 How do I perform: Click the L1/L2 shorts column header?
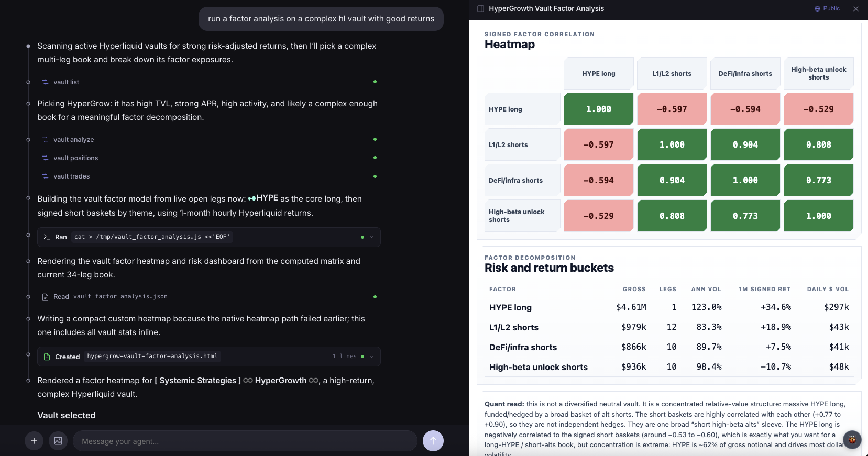pyautogui.click(x=672, y=74)
